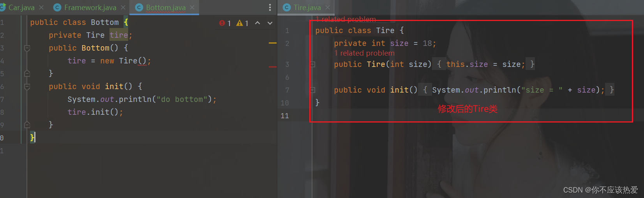Click the red error stripe mark in Bottom.java
This screenshot has height=198, width=644.
(272, 67)
